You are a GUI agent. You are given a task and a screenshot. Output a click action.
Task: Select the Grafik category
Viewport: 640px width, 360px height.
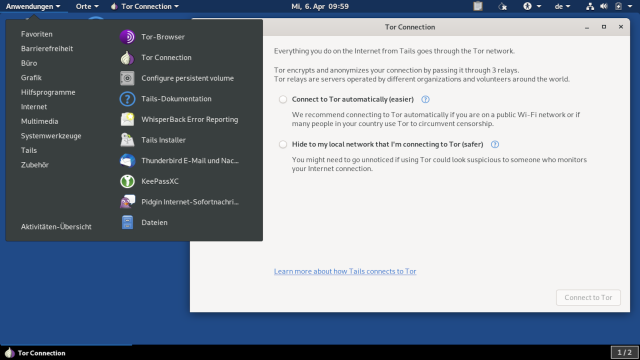31,78
